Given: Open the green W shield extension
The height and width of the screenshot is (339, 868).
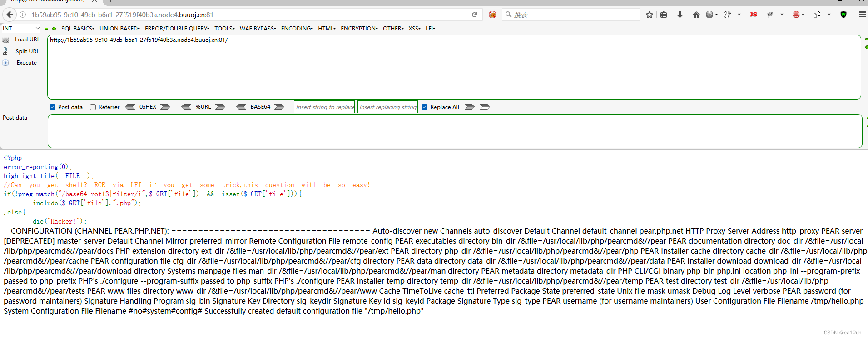Looking at the screenshot, I should (x=843, y=15).
